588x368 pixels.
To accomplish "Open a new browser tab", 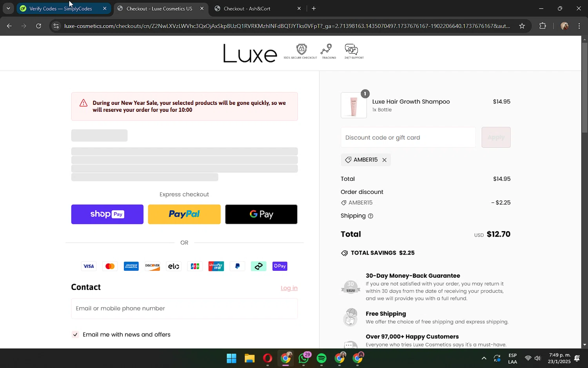I will pyautogui.click(x=314, y=9).
